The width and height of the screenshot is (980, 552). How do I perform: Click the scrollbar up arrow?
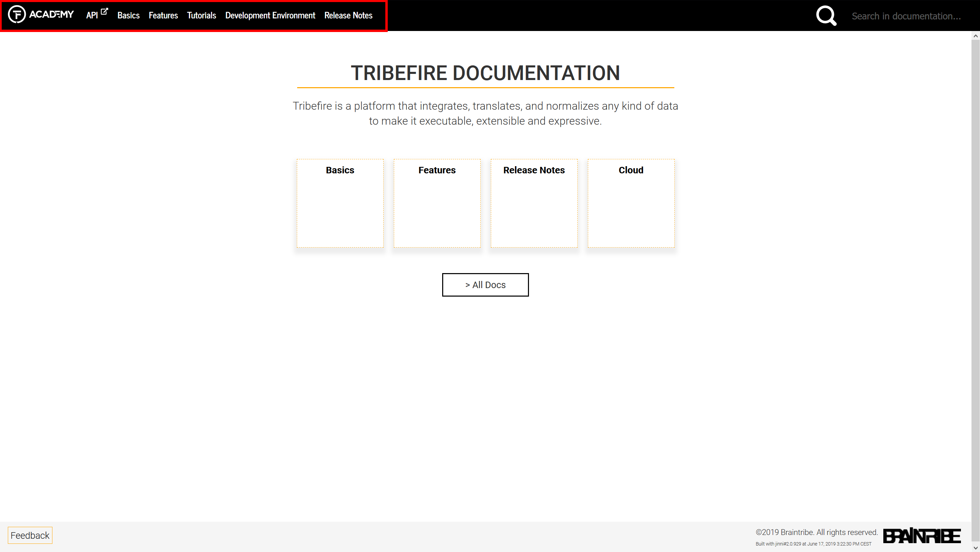click(x=976, y=36)
